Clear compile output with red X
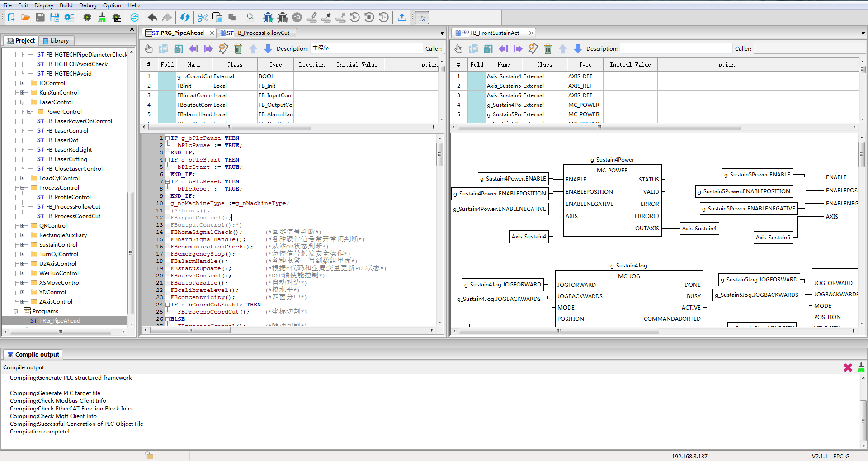Screen dimensions: 868x462 (x=848, y=368)
